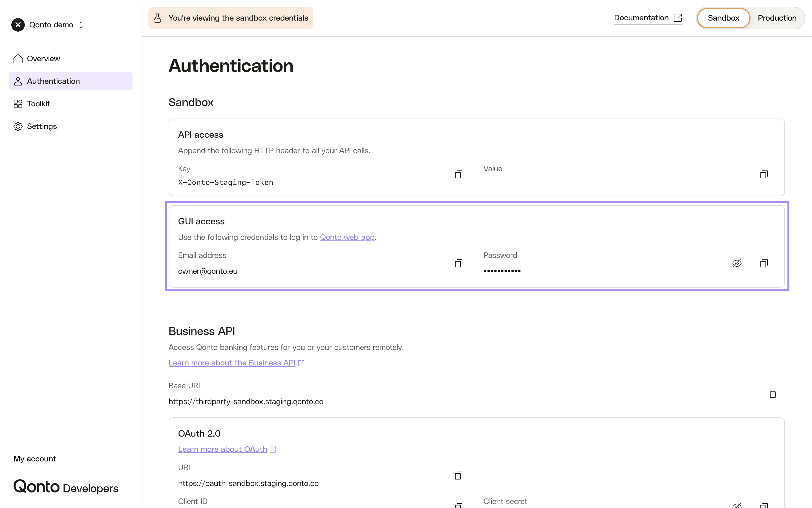Viewport: 812px width, 508px height.
Task: Open Settings in the sidebar
Action: tap(71, 126)
